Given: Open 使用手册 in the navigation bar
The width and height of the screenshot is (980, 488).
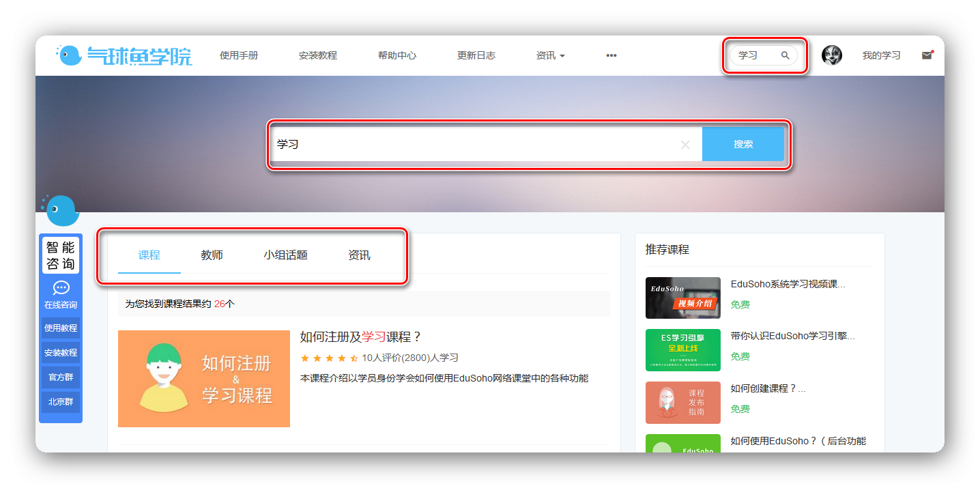Looking at the screenshot, I should (x=239, y=56).
